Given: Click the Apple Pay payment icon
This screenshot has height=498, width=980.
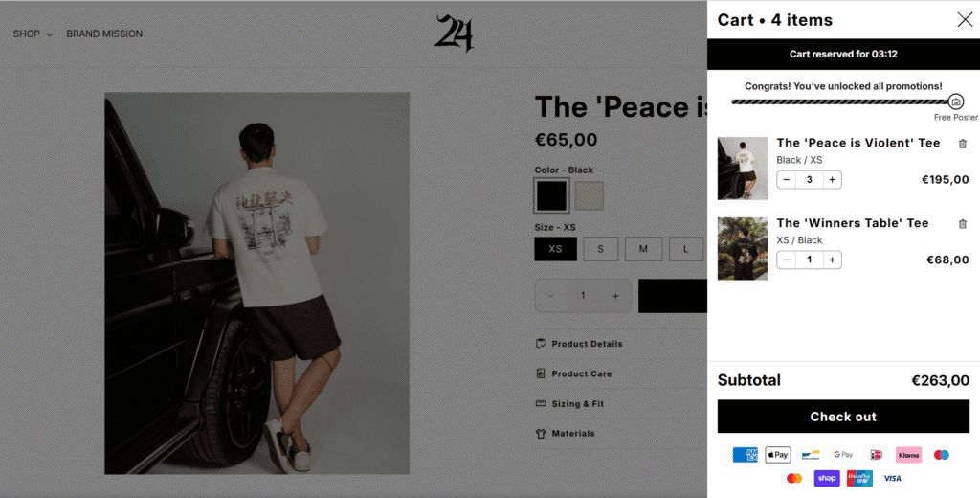Looking at the screenshot, I should [x=778, y=455].
